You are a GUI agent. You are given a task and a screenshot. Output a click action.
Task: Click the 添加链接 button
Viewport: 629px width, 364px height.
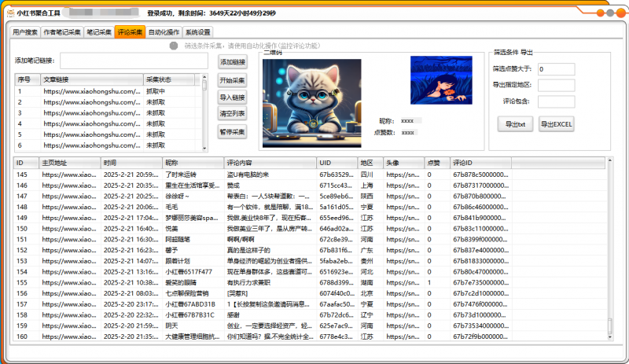point(232,62)
